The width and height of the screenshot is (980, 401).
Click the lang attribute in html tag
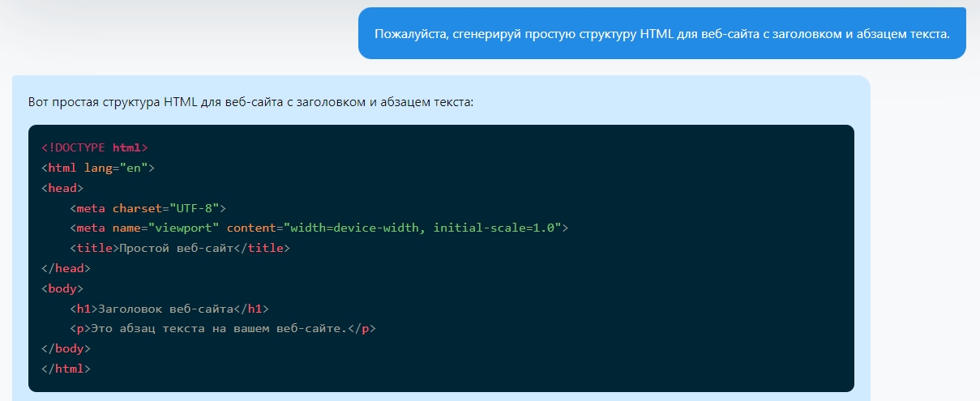point(98,169)
